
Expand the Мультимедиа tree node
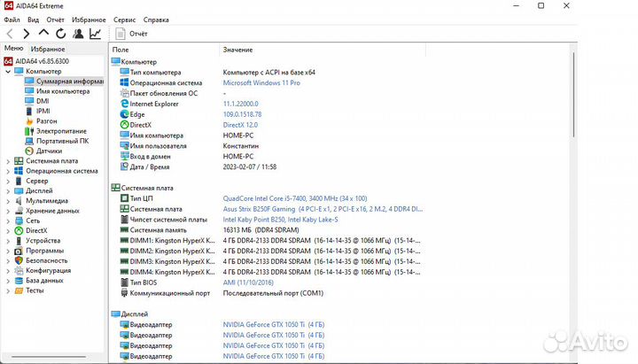(8, 201)
